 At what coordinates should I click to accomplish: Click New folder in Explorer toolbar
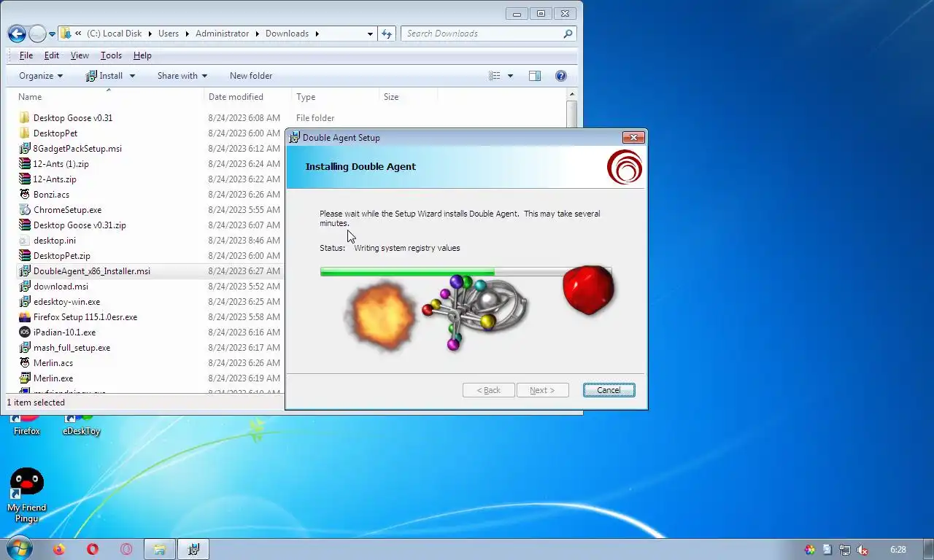pyautogui.click(x=251, y=76)
